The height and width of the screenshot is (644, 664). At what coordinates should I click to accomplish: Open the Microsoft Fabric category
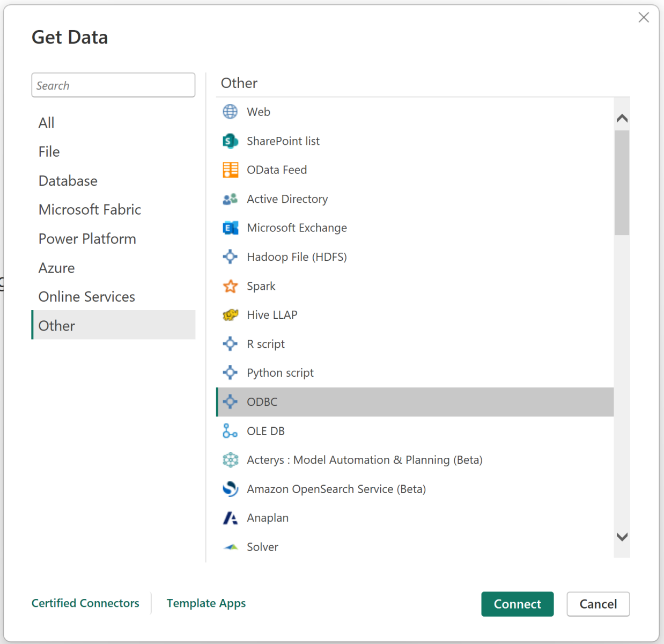[90, 210]
